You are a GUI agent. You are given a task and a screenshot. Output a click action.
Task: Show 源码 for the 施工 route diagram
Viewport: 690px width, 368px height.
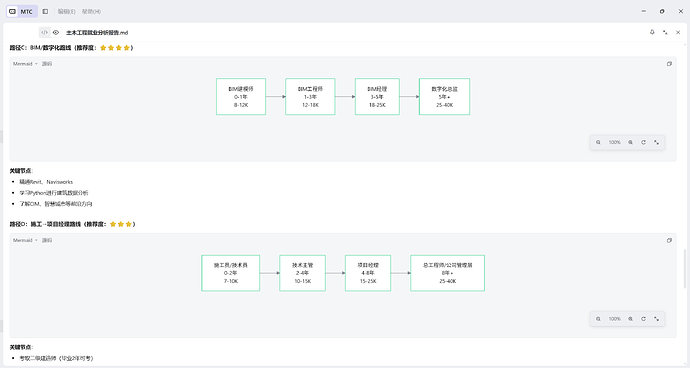pos(47,240)
